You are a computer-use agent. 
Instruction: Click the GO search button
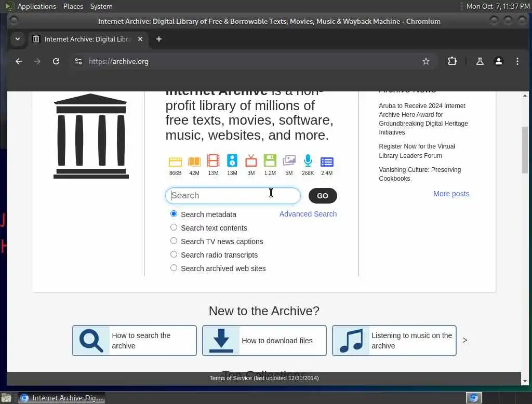click(322, 196)
